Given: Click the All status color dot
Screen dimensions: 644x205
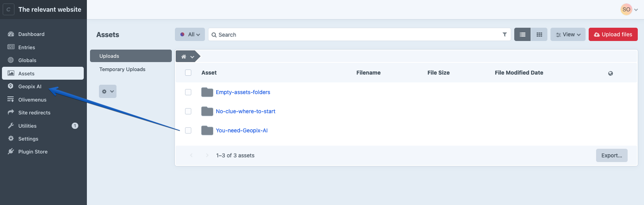Looking at the screenshot, I should click(182, 34).
